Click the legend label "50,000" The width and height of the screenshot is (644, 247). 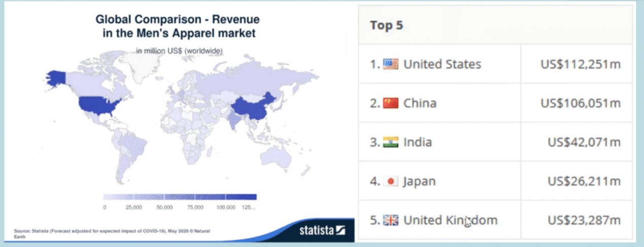coord(164,207)
